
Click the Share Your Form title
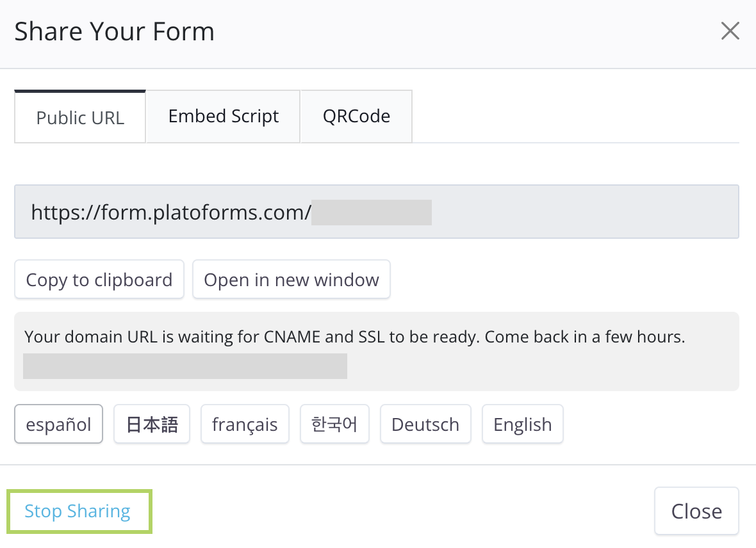click(115, 31)
